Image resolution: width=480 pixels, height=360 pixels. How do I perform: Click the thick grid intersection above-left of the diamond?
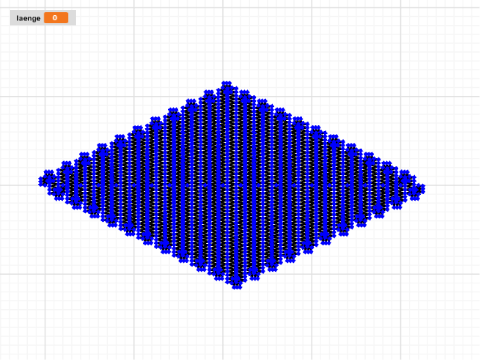click(x=134, y=97)
